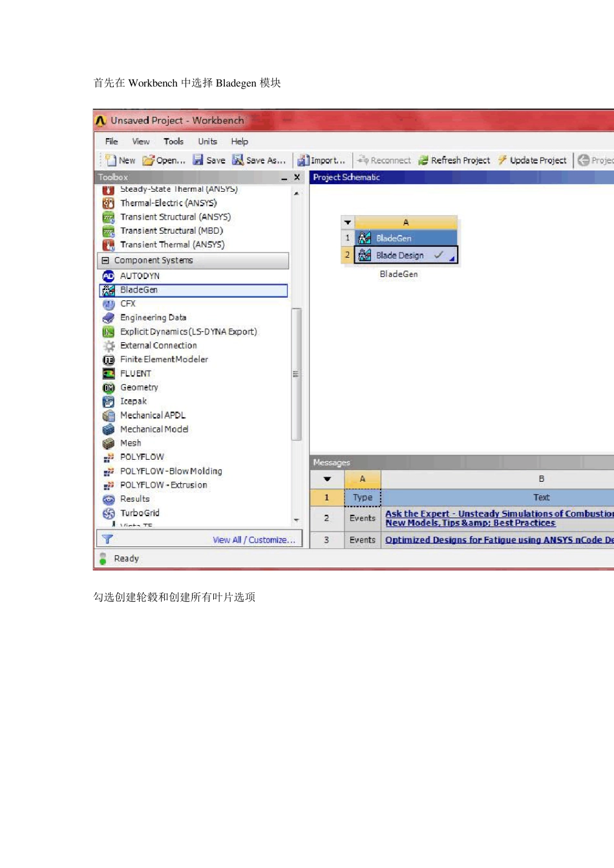Viewport: 614px width, 868px height.
Task: Open the File menu
Action: (111, 141)
